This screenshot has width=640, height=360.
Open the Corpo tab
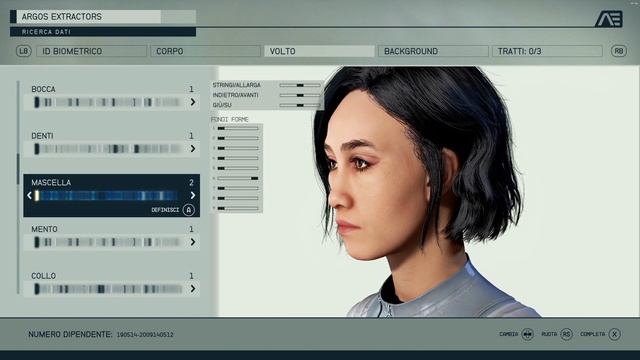[x=205, y=51]
